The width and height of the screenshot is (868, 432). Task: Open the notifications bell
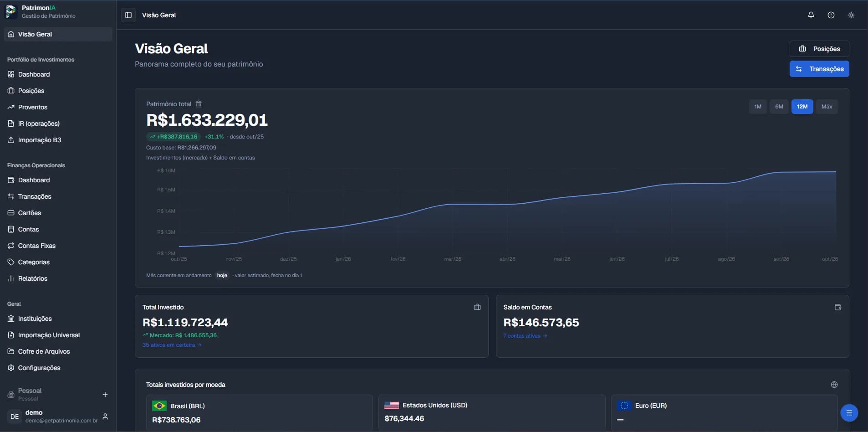[811, 15]
